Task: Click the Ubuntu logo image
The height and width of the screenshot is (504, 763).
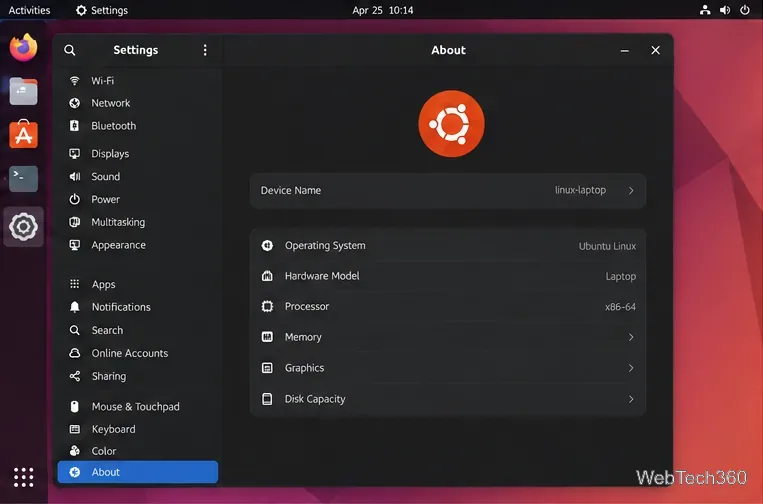Action: pos(452,124)
